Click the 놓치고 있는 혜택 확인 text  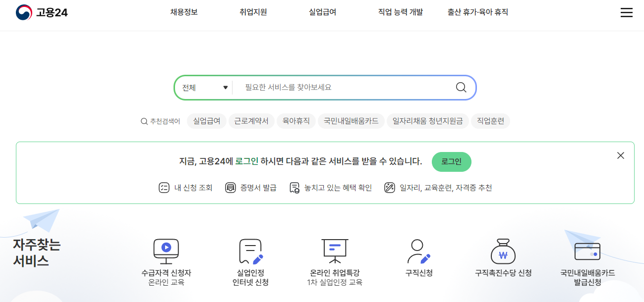pyautogui.click(x=338, y=188)
